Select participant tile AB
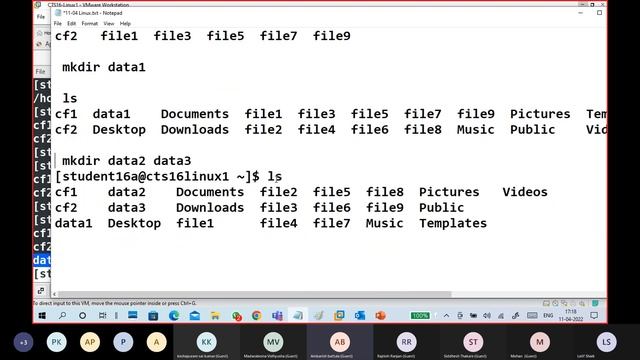 [340, 342]
